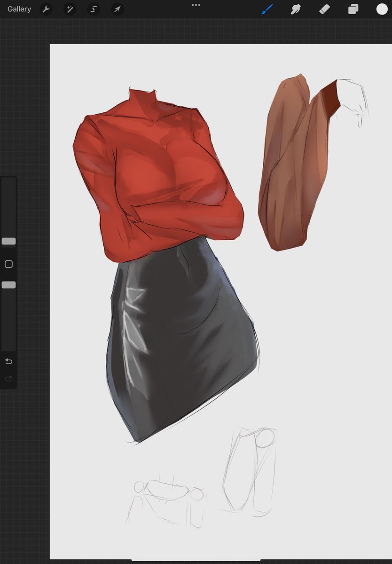Open the white color picker circle
This screenshot has width=392, height=564.
(x=382, y=9)
